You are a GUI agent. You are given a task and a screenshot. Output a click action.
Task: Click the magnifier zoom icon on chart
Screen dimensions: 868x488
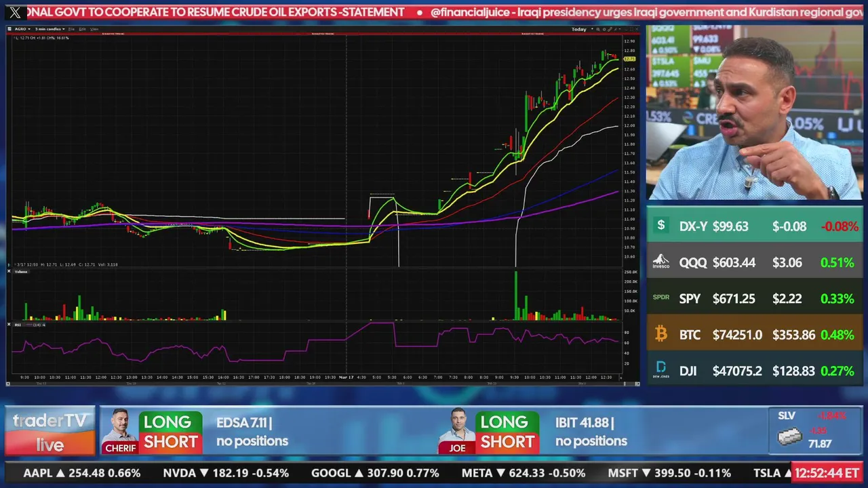[598, 29]
